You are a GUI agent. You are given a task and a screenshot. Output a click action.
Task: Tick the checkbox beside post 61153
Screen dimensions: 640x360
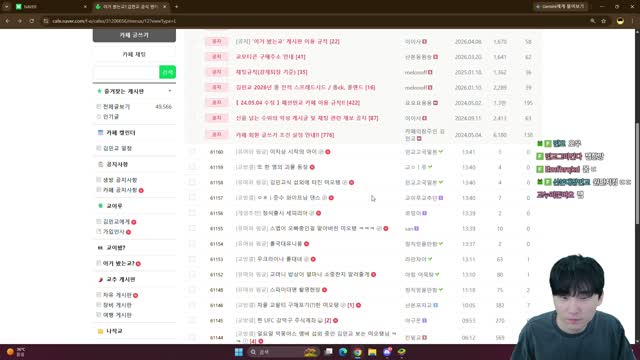192,259
